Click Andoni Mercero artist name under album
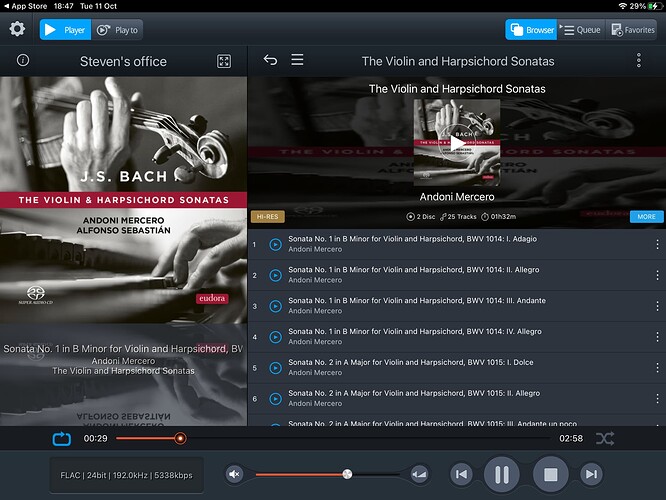 pyautogui.click(x=457, y=197)
